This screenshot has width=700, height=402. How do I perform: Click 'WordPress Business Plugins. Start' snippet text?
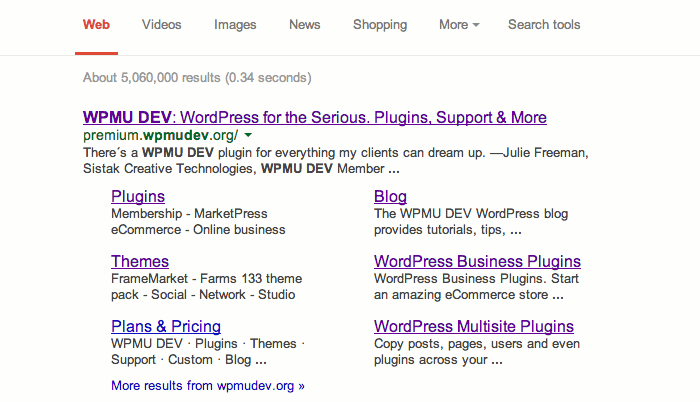click(476, 279)
